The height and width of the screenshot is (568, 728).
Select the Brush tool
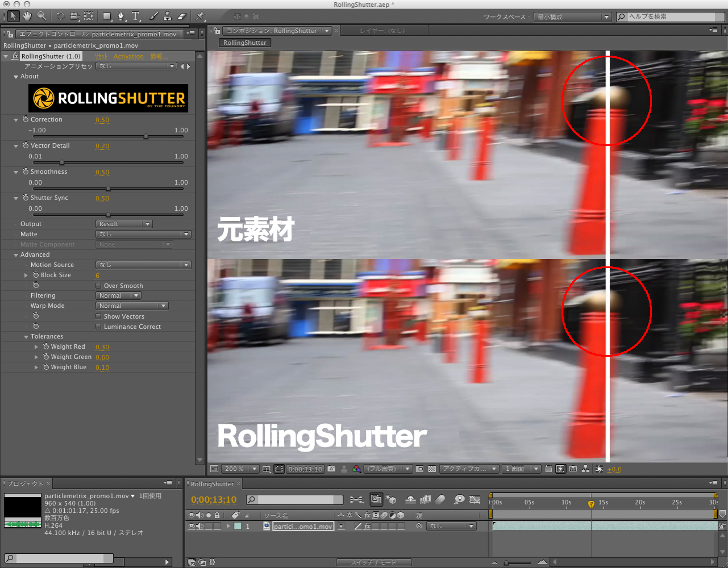(x=154, y=16)
